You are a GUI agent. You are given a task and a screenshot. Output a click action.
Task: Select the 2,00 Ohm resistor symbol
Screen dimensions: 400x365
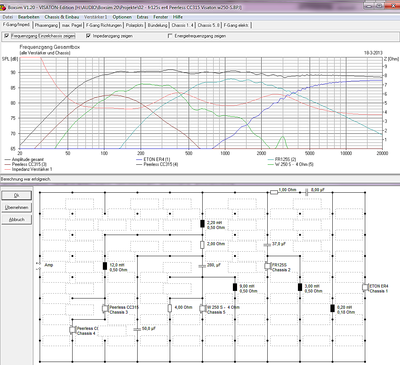click(x=202, y=245)
